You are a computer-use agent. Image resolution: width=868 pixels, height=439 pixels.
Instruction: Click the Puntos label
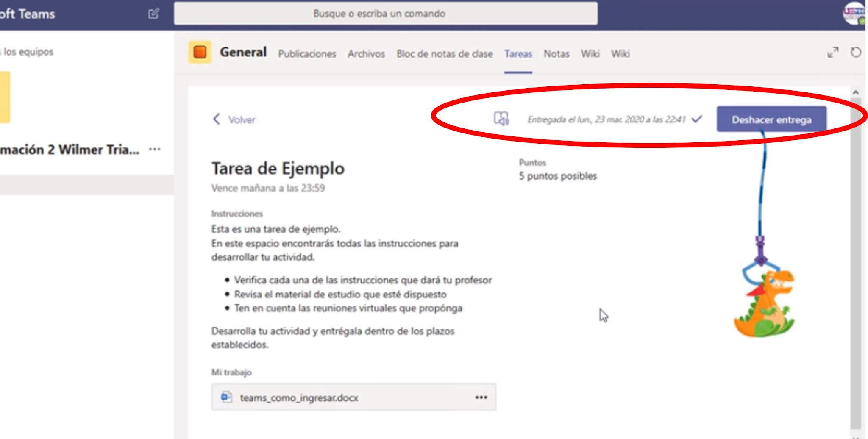click(532, 163)
